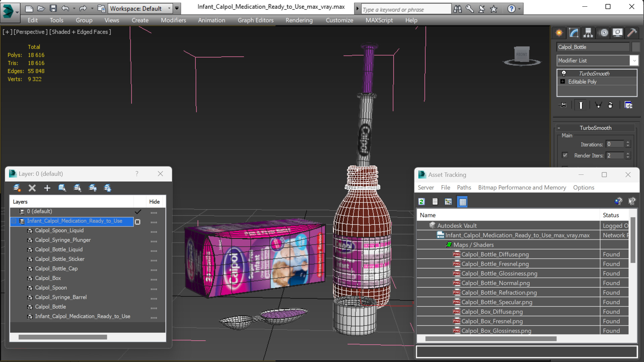The width and height of the screenshot is (644, 362).
Task: Switch Asset Tracking to table view
Action: pyautogui.click(x=463, y=202)
